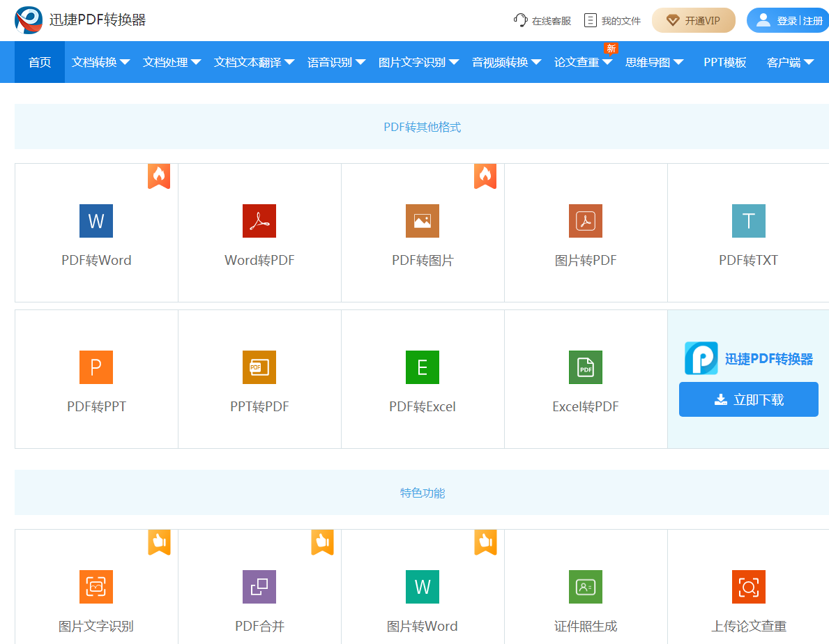Select the orange PDF转PPT icon
Image resolution: width=829 pixels, height=644 pixels.
click(x=96, y=367)
